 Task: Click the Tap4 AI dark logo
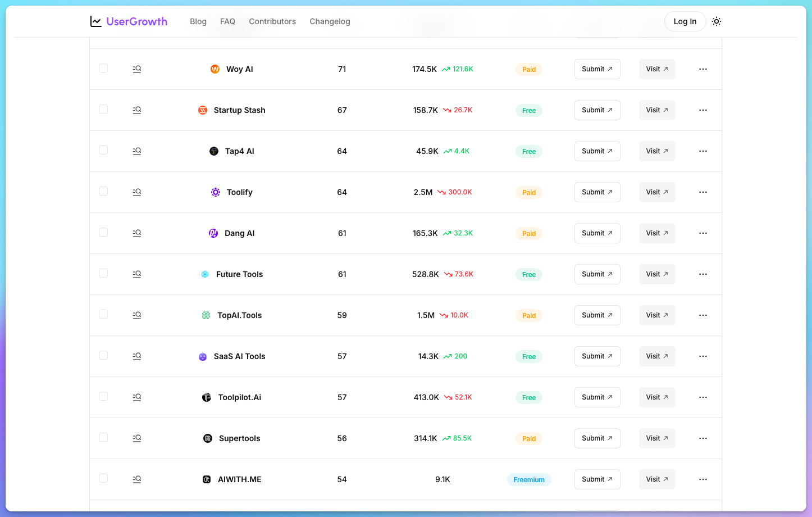tap(214, 151)
